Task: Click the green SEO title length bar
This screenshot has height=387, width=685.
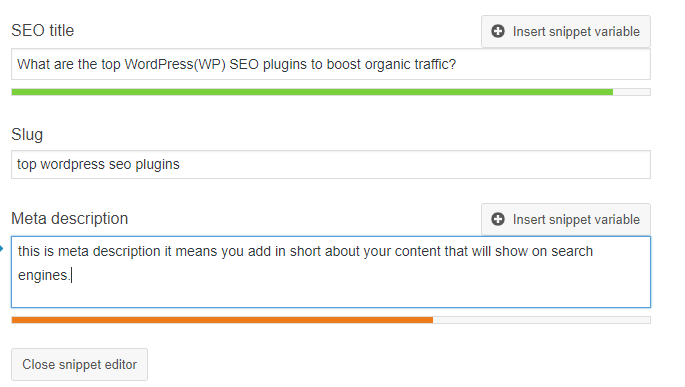Action: (x=312, y=92)
